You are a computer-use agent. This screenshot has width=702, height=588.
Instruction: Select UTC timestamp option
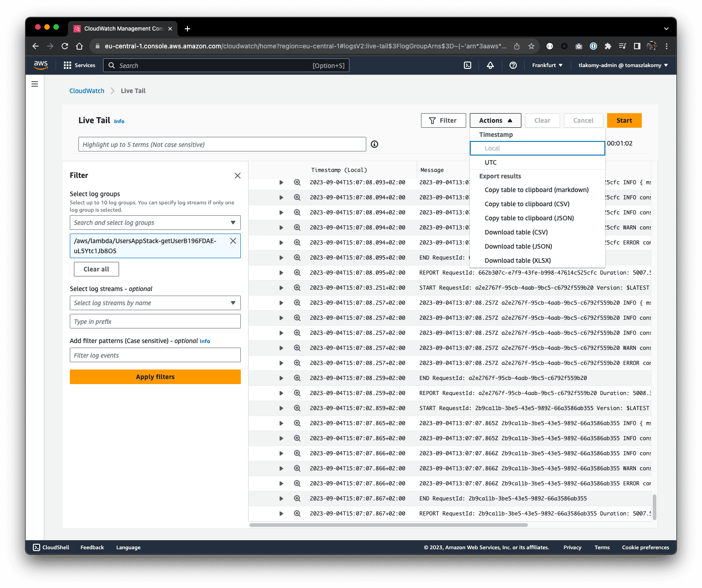(537, 162)
